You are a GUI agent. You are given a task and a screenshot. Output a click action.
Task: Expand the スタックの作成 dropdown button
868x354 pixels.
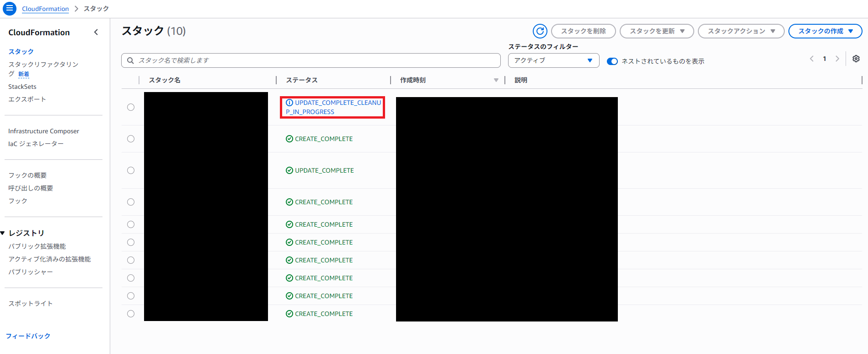pos(825,31)
